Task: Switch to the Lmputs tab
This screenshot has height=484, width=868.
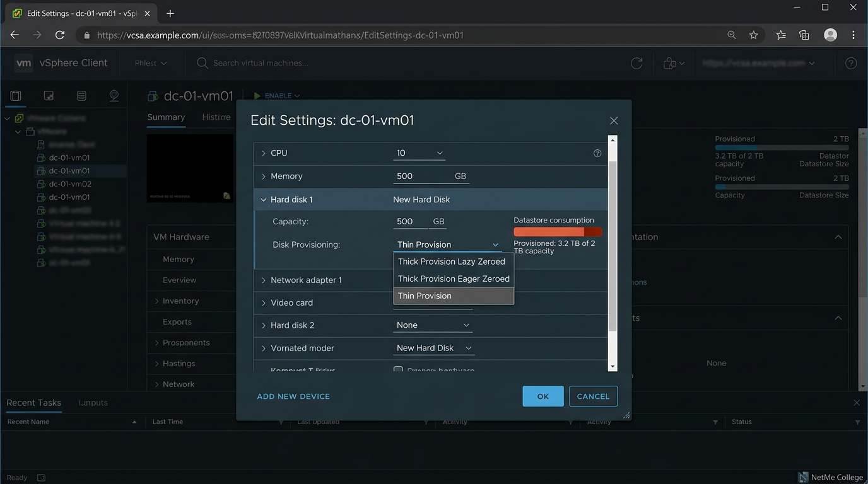Action: 93,403
